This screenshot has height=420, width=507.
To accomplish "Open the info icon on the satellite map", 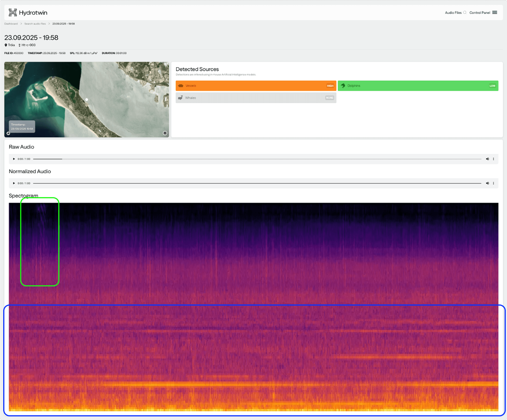I will 165,133.
